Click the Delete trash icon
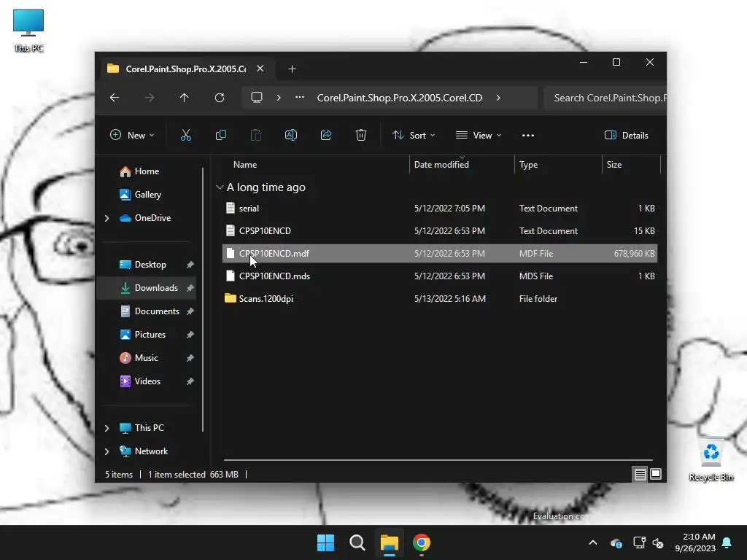The image size is (747, 560). click(x=361, y=135)
